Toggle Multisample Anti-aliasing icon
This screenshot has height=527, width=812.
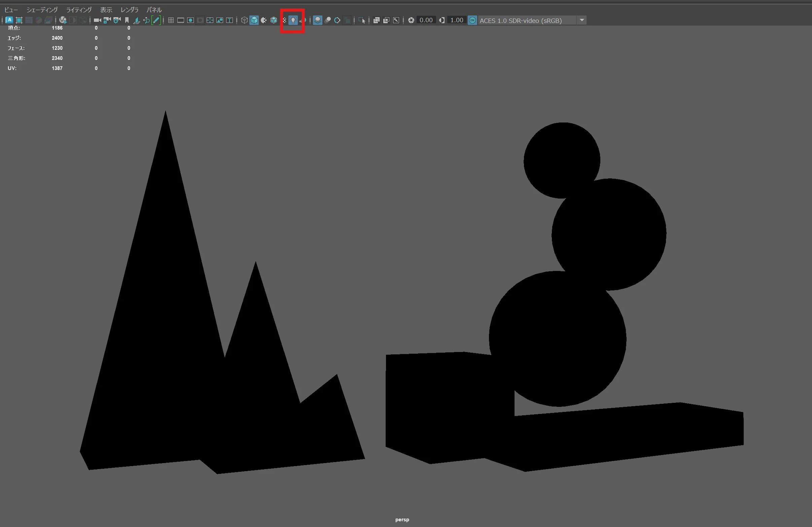(337, 20)
